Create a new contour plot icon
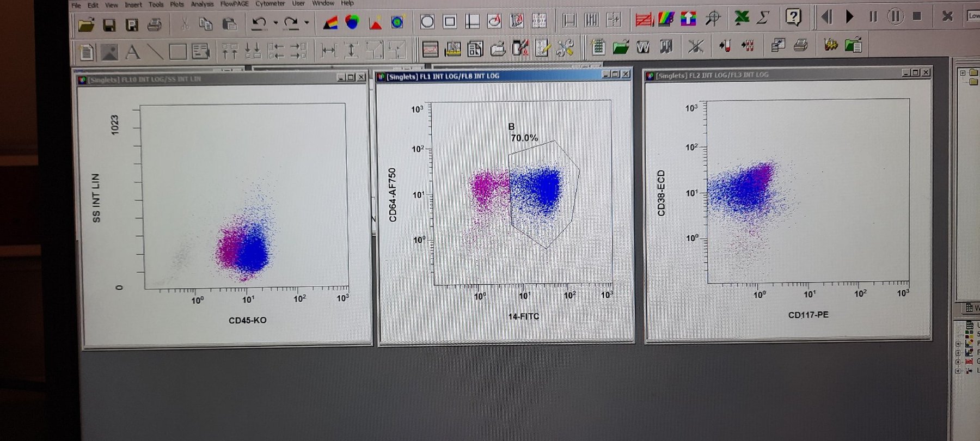 click(x=397, y=22)
